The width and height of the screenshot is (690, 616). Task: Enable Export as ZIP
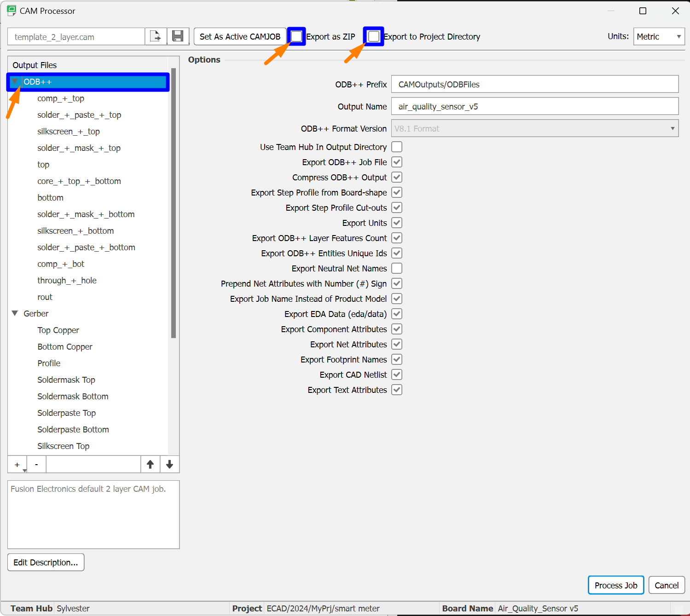click(x=296, y=36)
